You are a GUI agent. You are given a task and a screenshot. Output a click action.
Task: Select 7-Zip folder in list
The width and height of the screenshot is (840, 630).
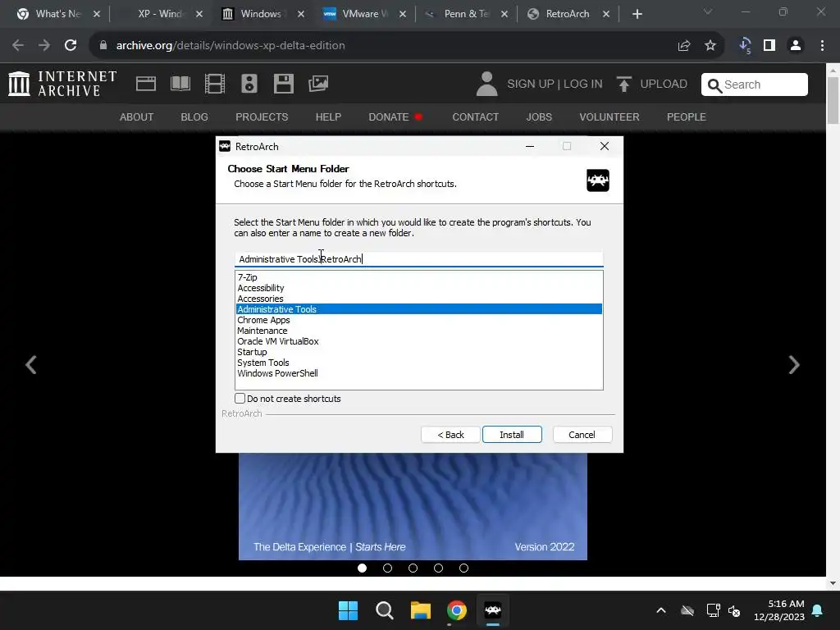(419, 277)
